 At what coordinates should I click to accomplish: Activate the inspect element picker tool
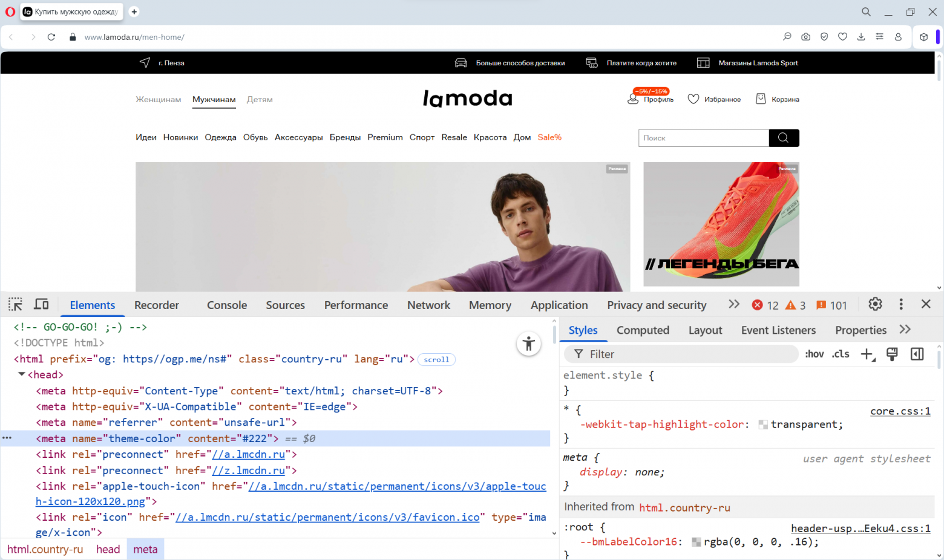pyautogui.click(x=15, y=304)
